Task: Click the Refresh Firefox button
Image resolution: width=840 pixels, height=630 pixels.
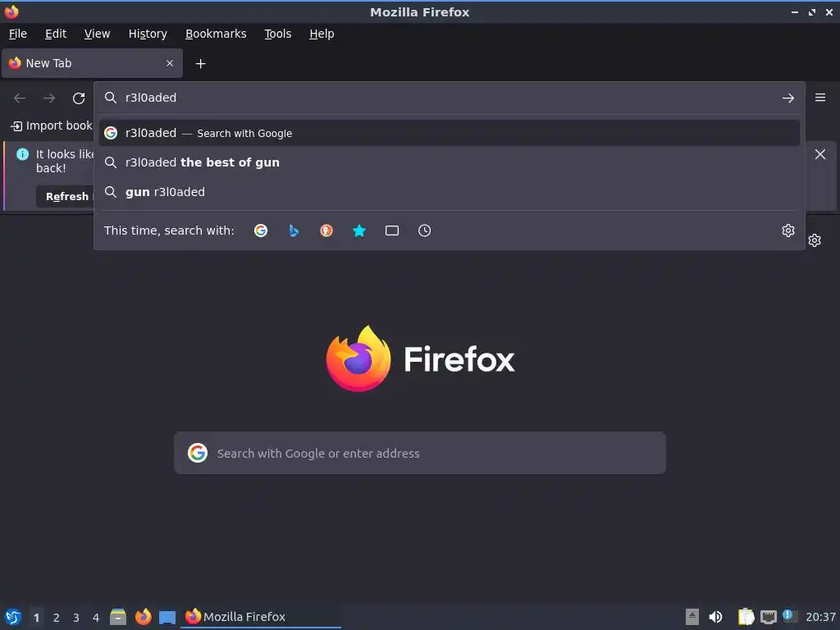Action: click(66, 197)
